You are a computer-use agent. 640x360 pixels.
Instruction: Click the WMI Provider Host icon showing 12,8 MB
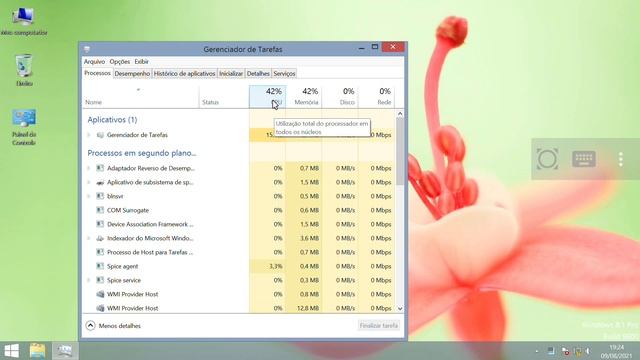100,308
